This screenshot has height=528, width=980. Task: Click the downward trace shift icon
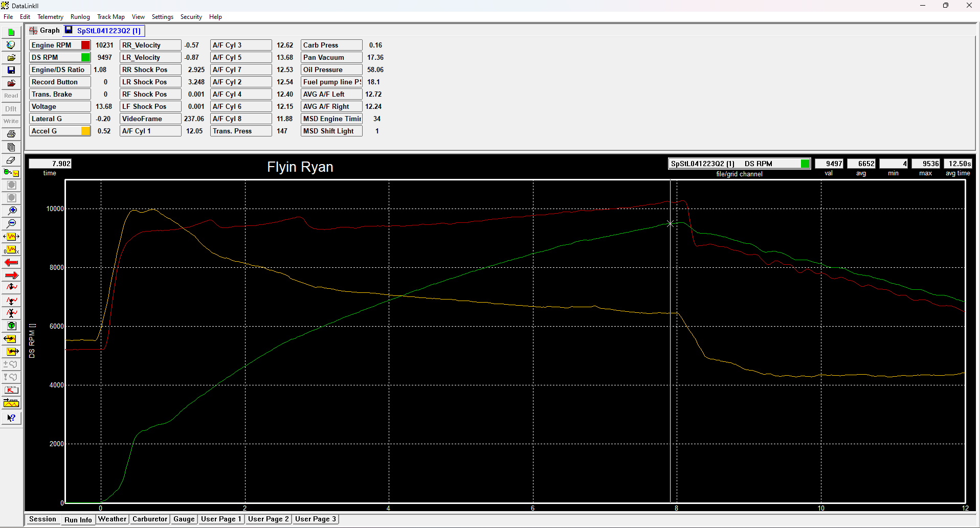point(11,301)
